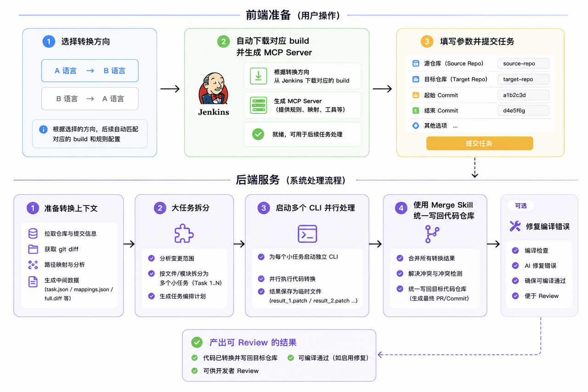Select the A 语言 → B 语言 direction option
The image size is (588, 392).
point(90,71)
